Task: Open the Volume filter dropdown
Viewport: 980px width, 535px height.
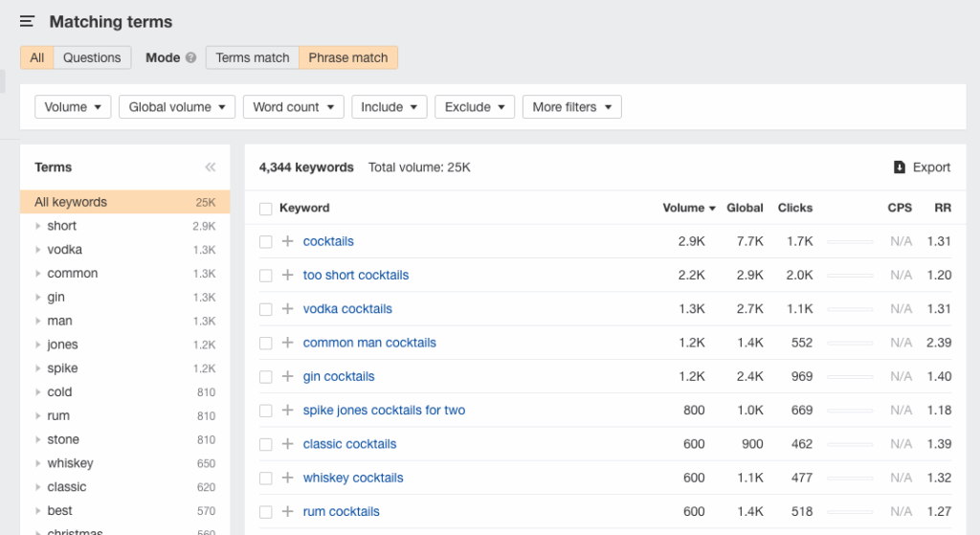Action: pyautogui.click(x=73, y=107)
